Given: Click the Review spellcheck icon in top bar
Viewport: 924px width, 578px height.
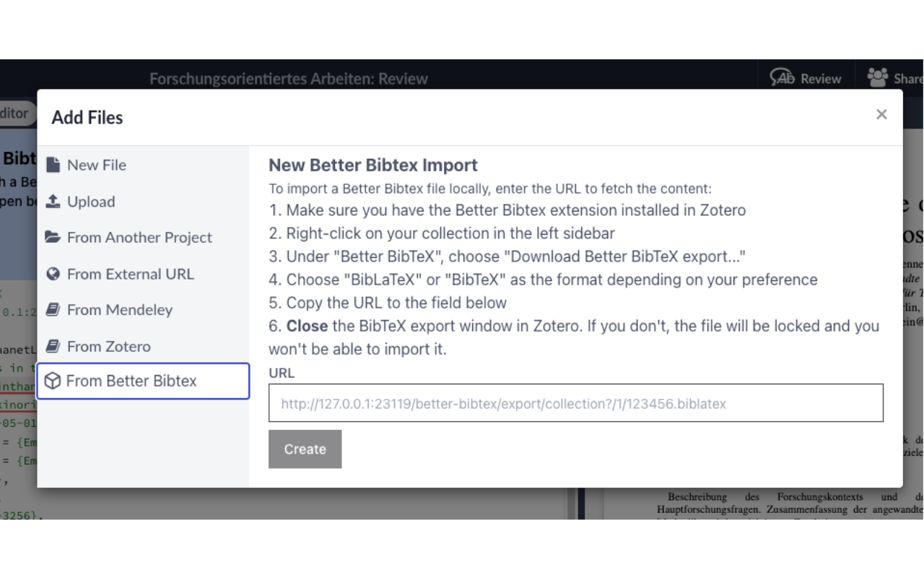Looking at the screenshot, I should coord(782,77).
